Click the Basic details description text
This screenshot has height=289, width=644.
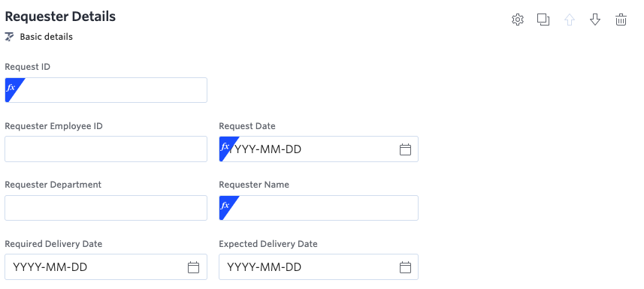[47, 37]
